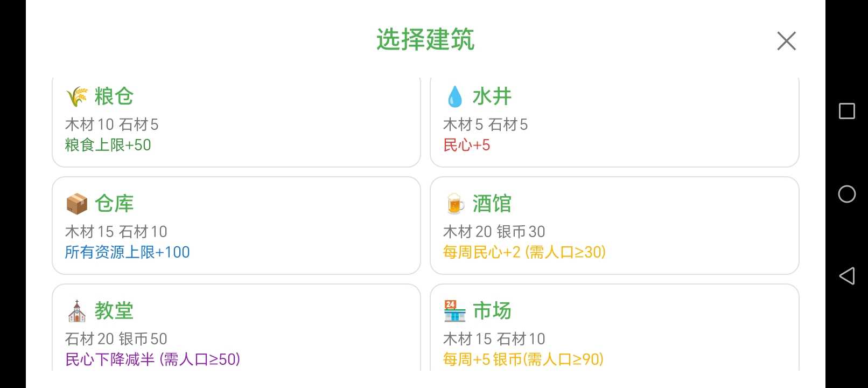The image size is (868, 388).
Task: Click the 所有资源上限+100 effect text
Action: pyautogui.click(x=127, y=252)
